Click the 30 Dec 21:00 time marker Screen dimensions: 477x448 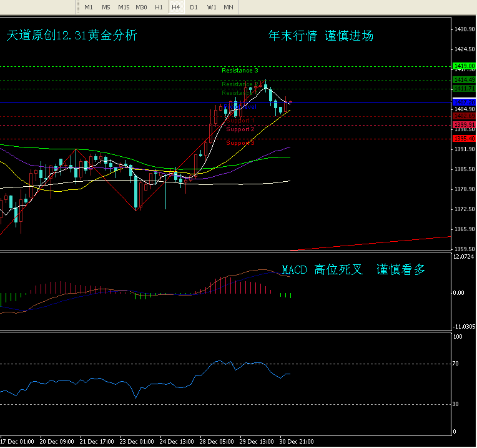click(x=297, y=441)
